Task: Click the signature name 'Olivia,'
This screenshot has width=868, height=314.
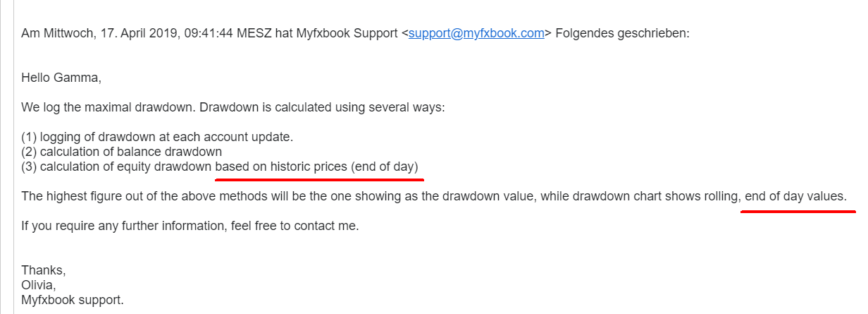Action: point(39,285)
